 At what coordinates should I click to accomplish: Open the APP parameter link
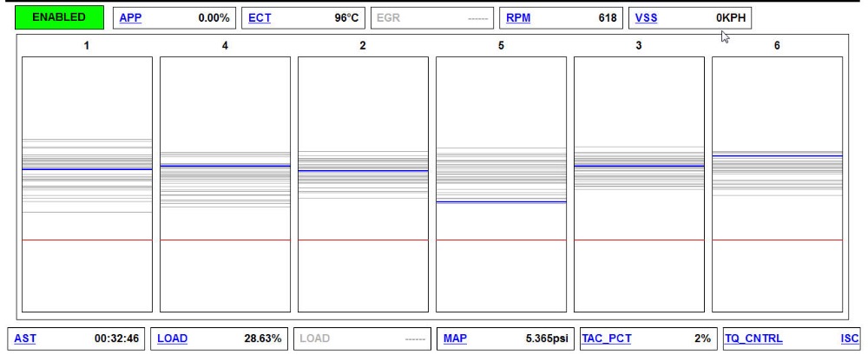pos(131,17)
